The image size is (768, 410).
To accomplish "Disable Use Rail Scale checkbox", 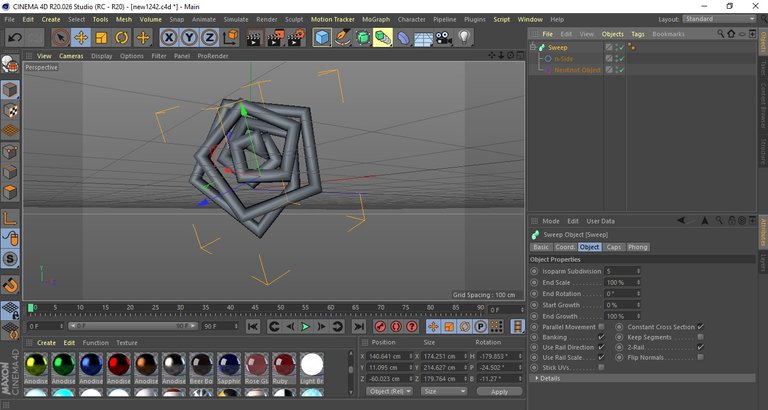I will [601, 358].
